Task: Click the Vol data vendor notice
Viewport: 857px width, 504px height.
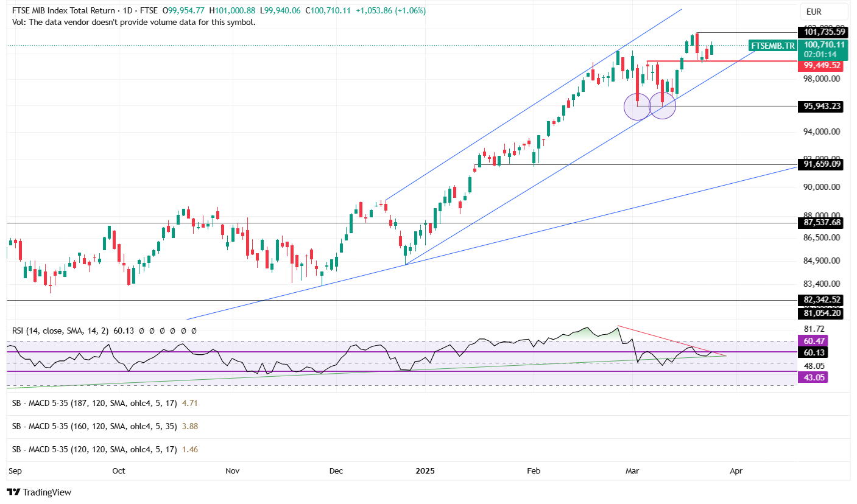Action: tap(133, 22)
